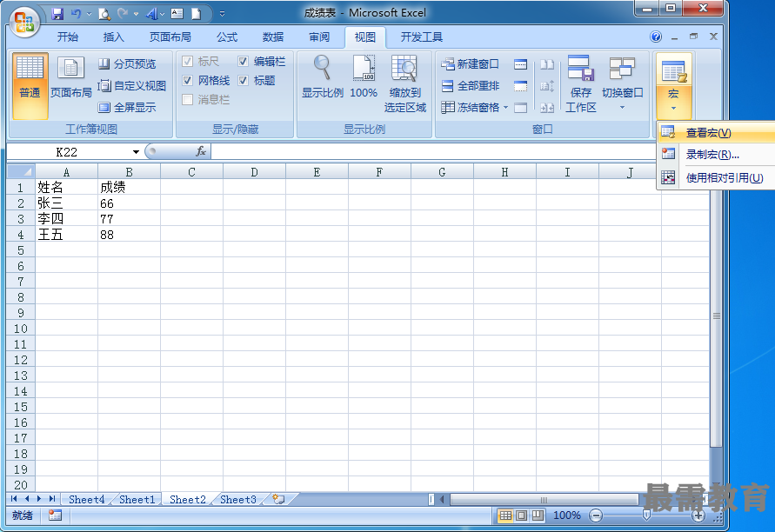Click zoom out minus button
Image resolution: width=775 pixels, height=532 pixels.
tap(596, 515)
